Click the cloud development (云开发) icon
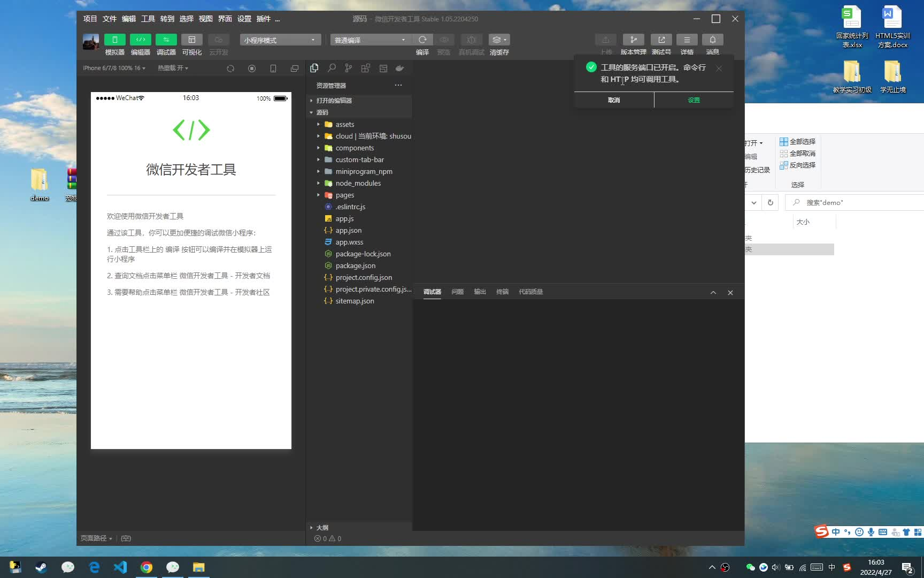Screen dimensions: 924x578 coord(218,40)
